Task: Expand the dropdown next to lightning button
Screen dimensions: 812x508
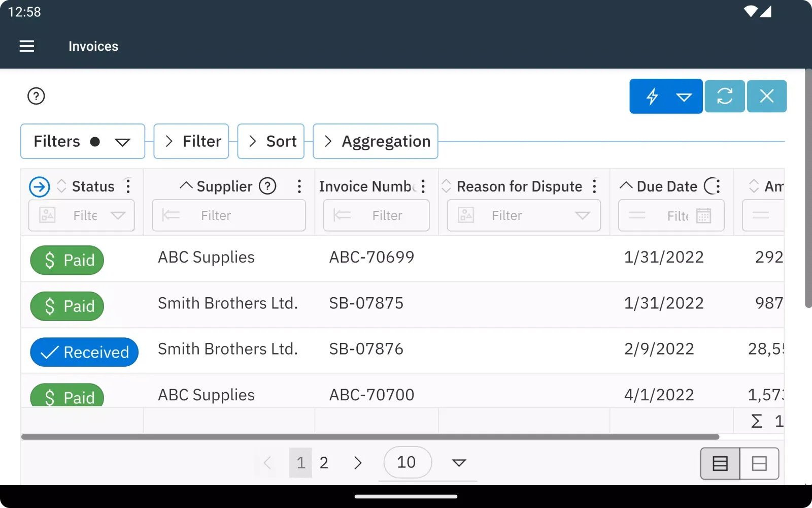Action: click(x=684, y=97)
